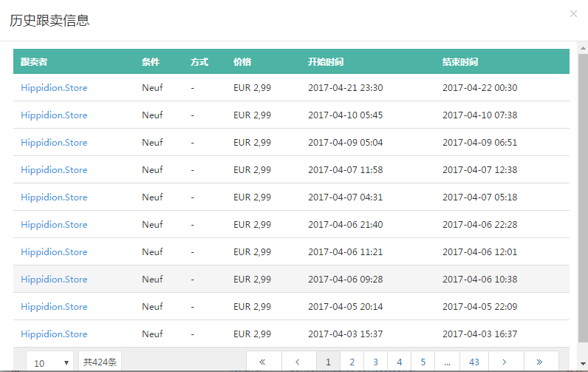
Task: Open Hippidion.Store link started 2017-04-06 21:40
Action: (54, 225)
